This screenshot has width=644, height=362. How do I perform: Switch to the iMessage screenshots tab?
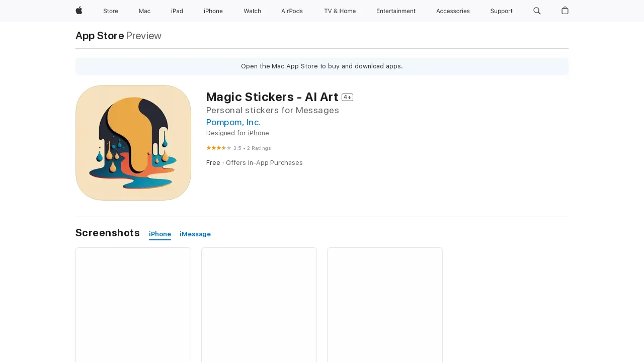tap(195, 234)
